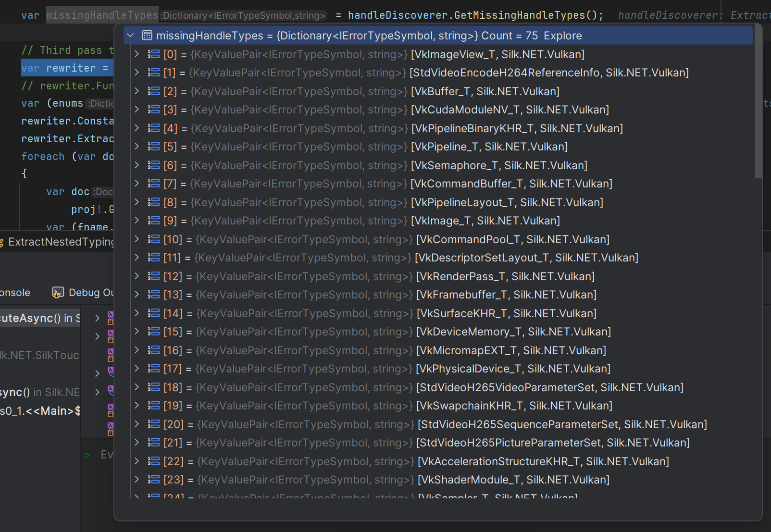This screenshot has width=771, height=532.
Task: Click the key-value icon of entry [21]
Action: click(x=154, y=443)
